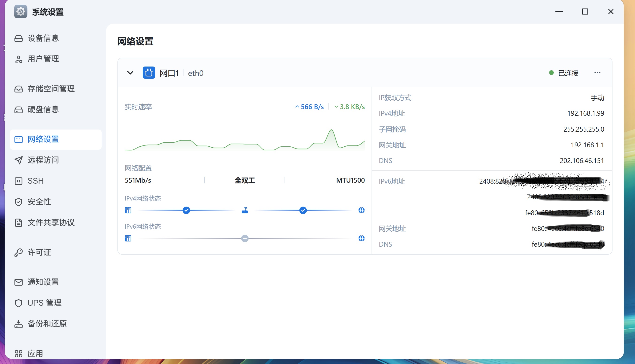The width and height of the screenshot is (635, 364).
Task: Select the 用户管理 user management icon
Action: click(x=19, y=59)
